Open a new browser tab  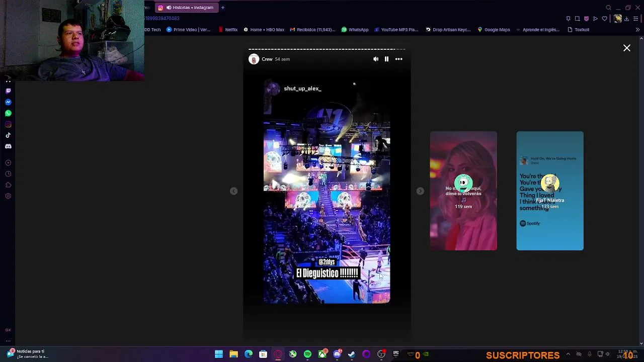(223, 8)
